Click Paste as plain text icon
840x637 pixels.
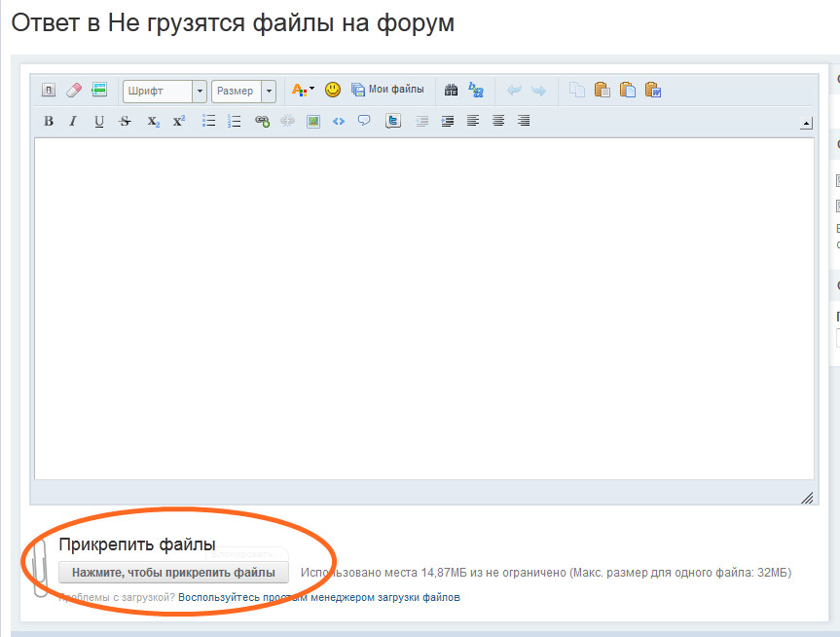[x=627, y=90]
